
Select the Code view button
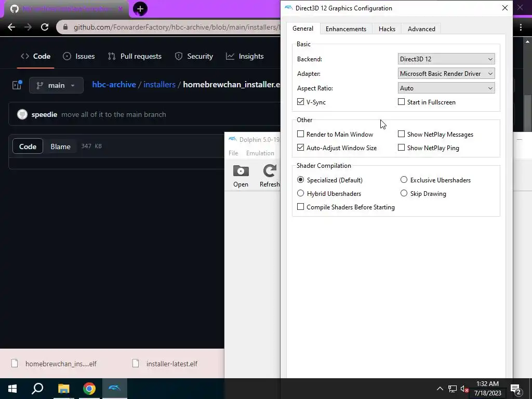(x=28, y=146)
